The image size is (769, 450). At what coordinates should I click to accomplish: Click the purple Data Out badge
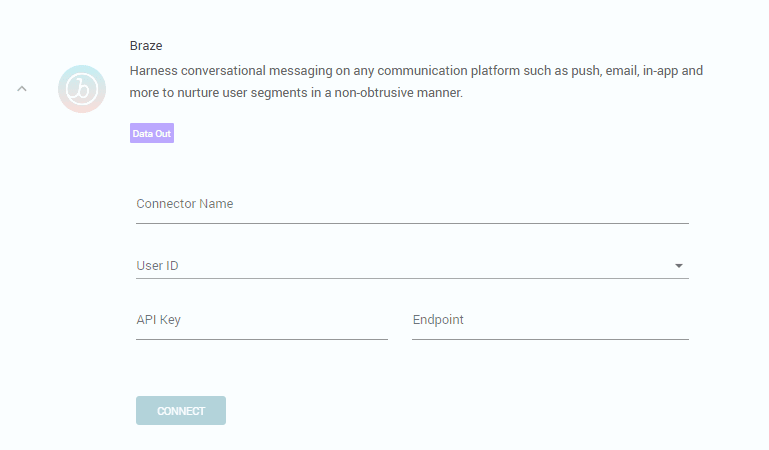pyautogui.click(x=152, y=133)
